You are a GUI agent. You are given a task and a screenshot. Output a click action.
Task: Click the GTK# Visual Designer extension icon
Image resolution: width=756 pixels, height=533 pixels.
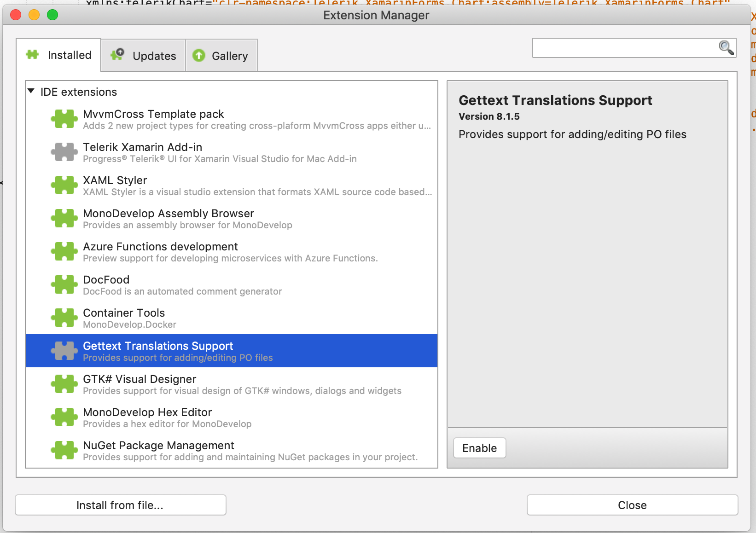[64, 384]
